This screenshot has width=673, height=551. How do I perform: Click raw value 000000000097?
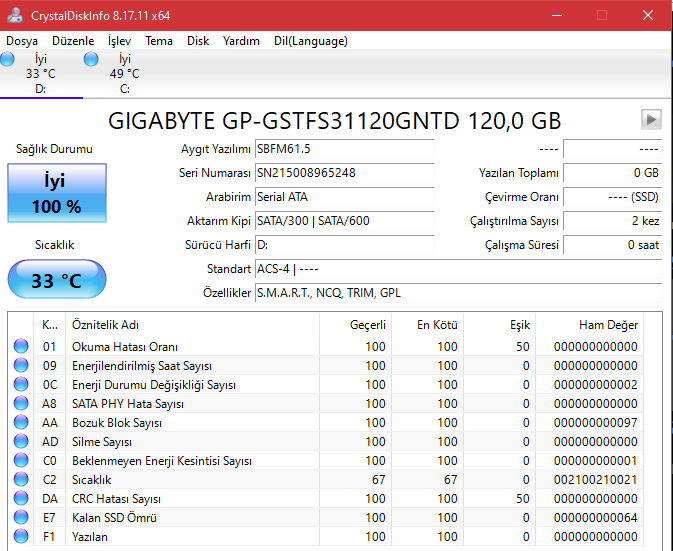595,423
